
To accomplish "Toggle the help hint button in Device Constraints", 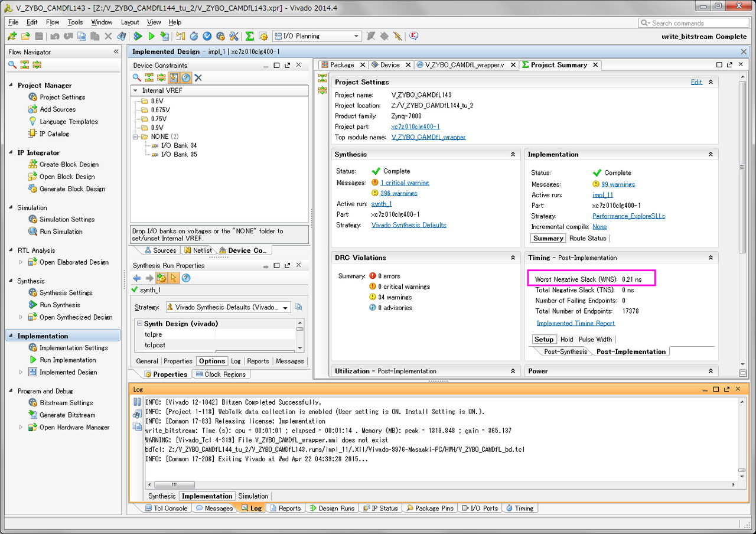I will tap(186, 78).
